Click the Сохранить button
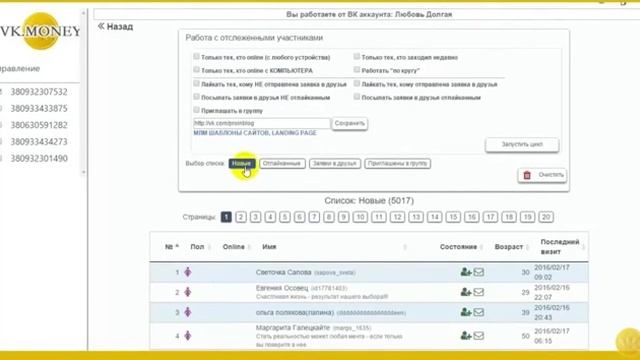 tap(349, 123)
